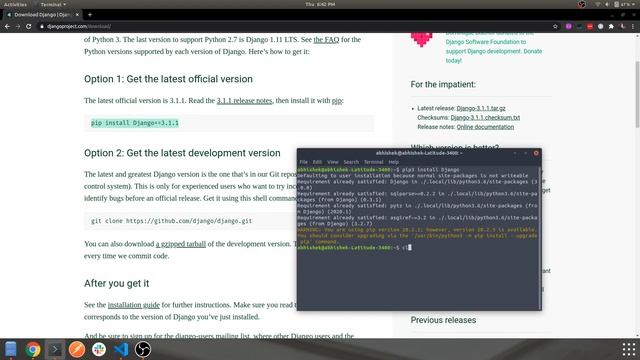Open the installation guide link
The image size is (640, 360).
pyautogui.click(x=133, y=305)
